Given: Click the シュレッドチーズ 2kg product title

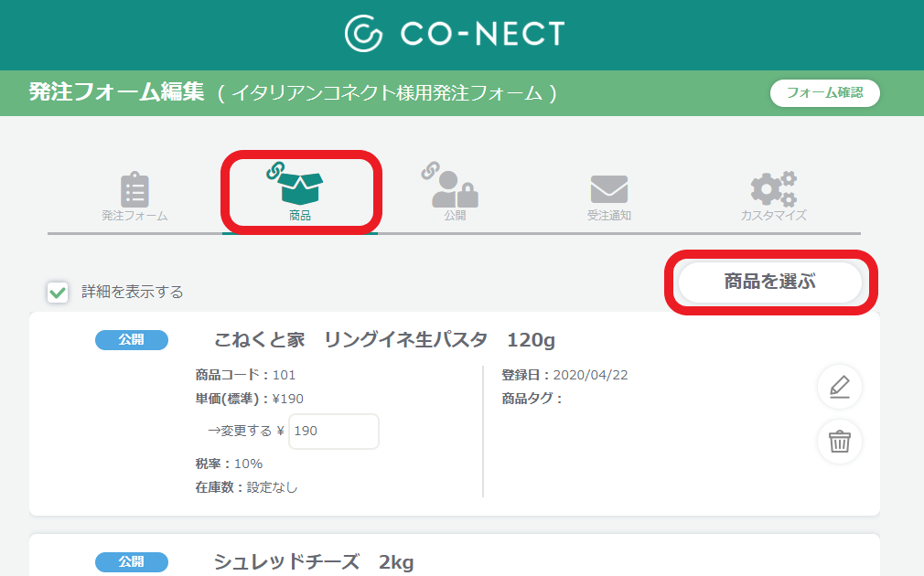Looking at the screenshot, I should coord(315,562).
